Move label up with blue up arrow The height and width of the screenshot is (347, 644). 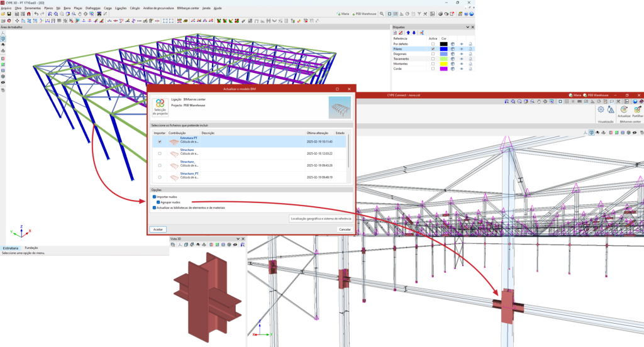pos(408,33)
